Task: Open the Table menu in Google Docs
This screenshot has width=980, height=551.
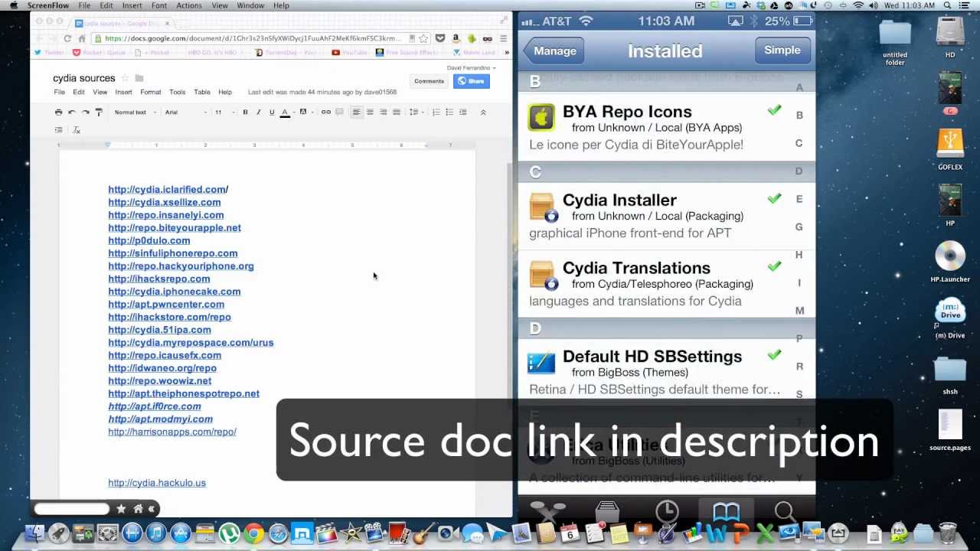Action: (202, 92)
